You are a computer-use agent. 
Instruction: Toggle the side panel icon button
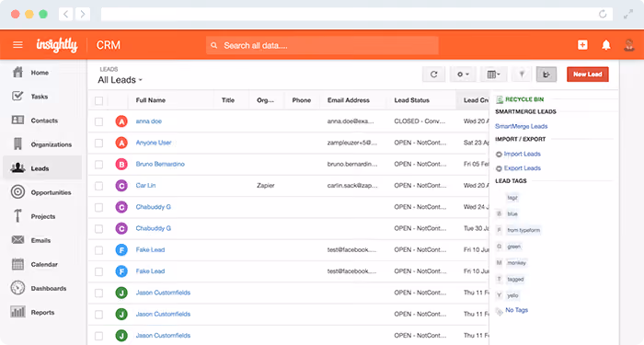[546, 75]
